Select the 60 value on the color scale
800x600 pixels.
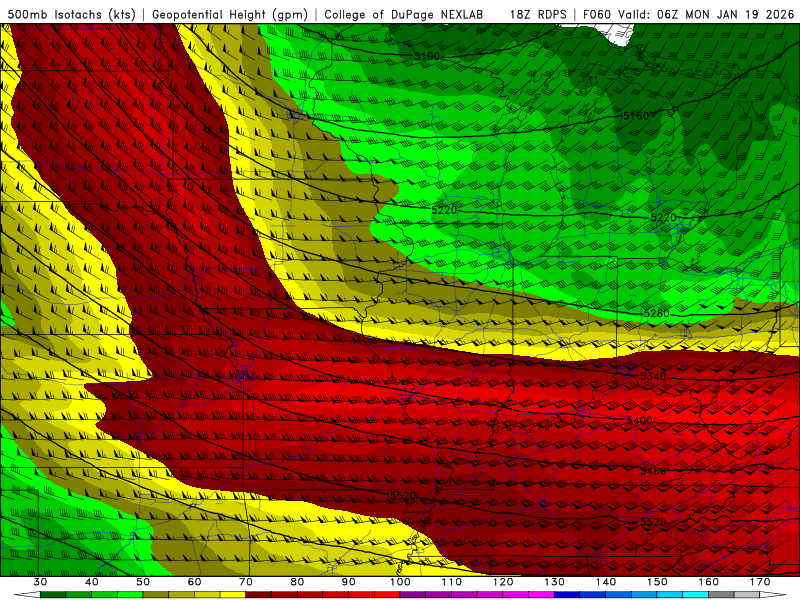194,582
